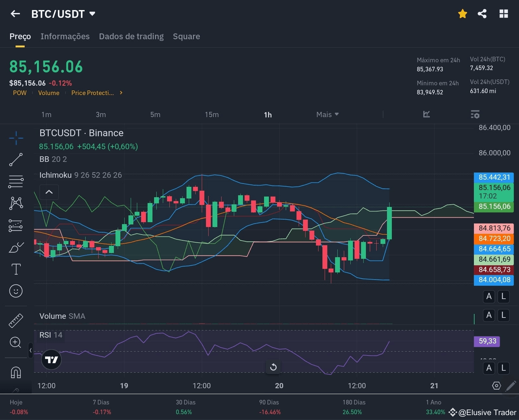This screenshot has height=420, width=519.
Task: Click the date 20 on the time axis
Action: point(279,386)
